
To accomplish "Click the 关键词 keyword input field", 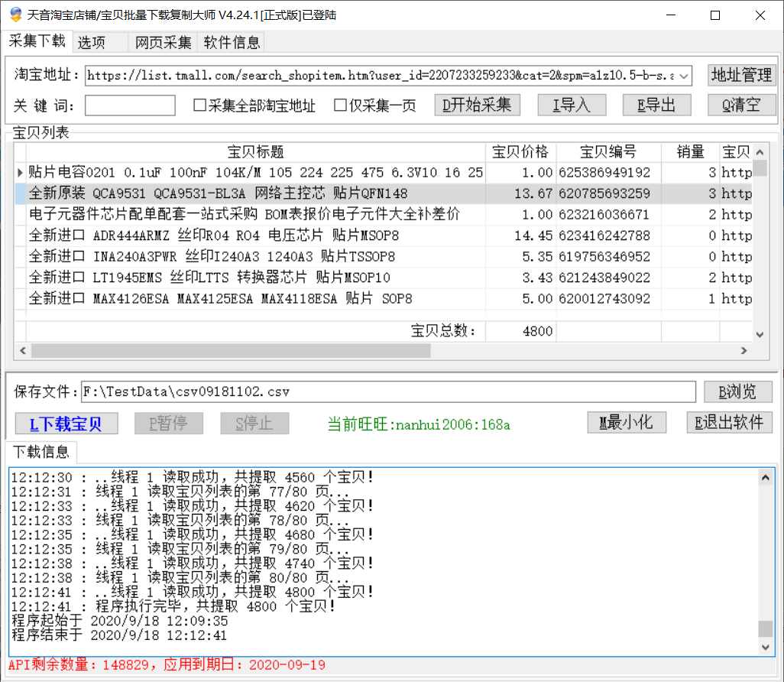I will click(130, 106).
